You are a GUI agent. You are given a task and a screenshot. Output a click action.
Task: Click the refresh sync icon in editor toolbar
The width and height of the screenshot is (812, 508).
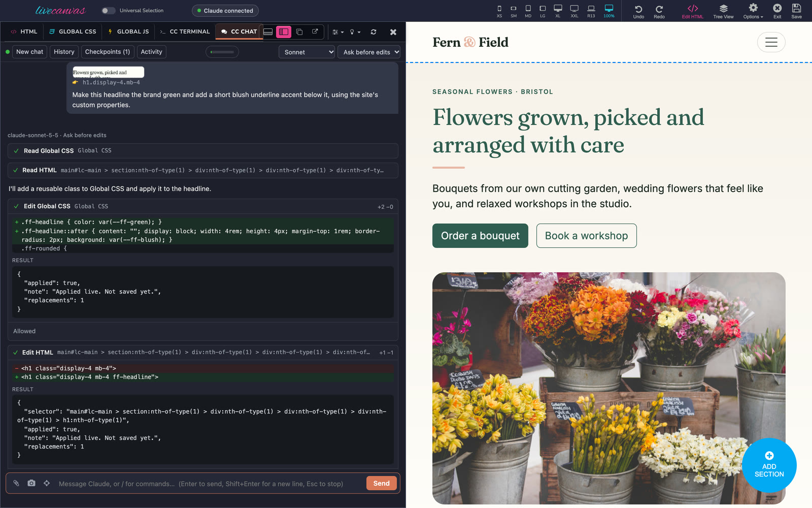[x=374, y=31]
